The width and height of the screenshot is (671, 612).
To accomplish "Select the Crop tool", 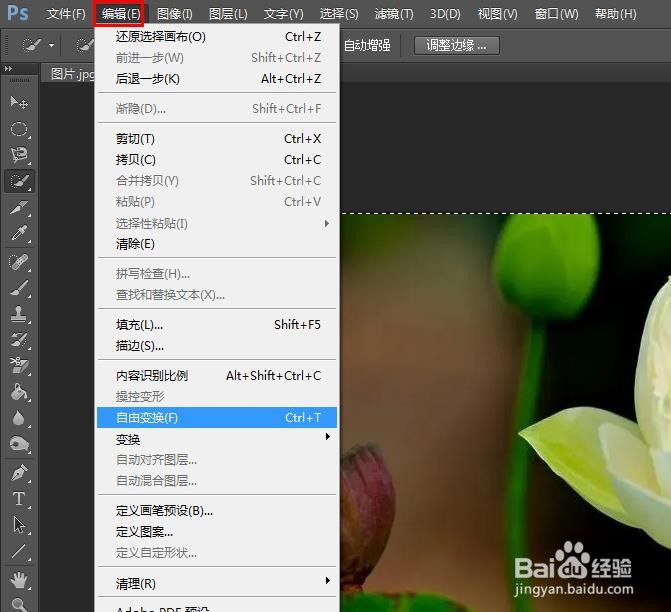I will (18, 208).
